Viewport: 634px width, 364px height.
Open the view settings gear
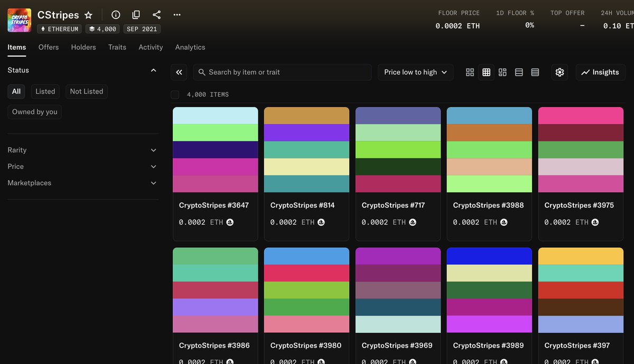pos(560,72)
